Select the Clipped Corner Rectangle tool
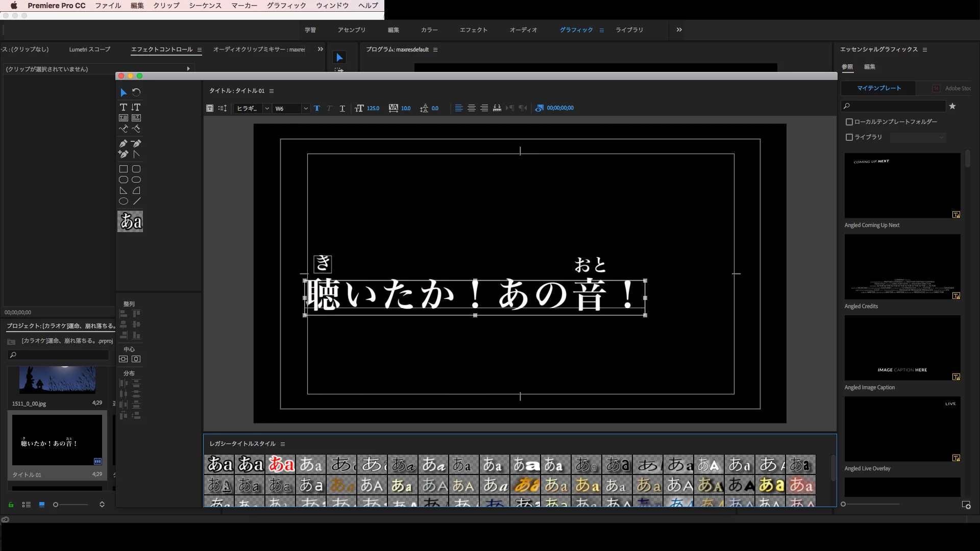Image resolution: width=980 pixels, height=551 pixels. click(x=123, y=180)
